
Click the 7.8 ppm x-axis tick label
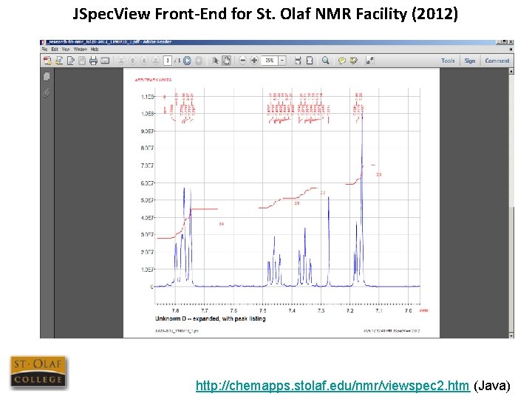[x=175, y=311]
